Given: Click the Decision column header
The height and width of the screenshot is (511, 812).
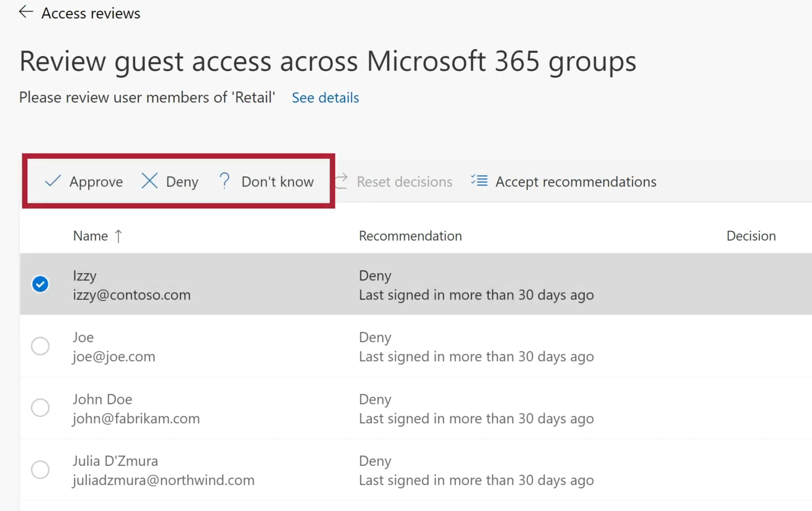Looking at the screenshot, I should point(751,236).
